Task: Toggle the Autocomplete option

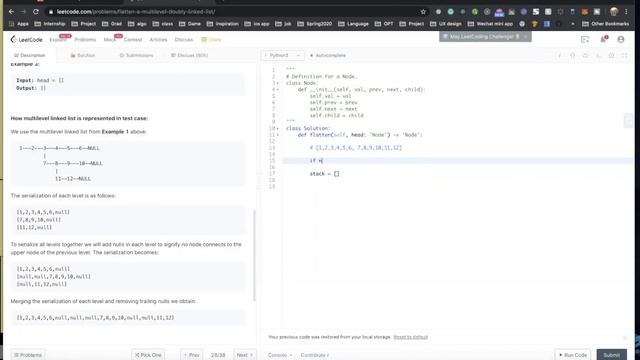Action: [328, 56]
